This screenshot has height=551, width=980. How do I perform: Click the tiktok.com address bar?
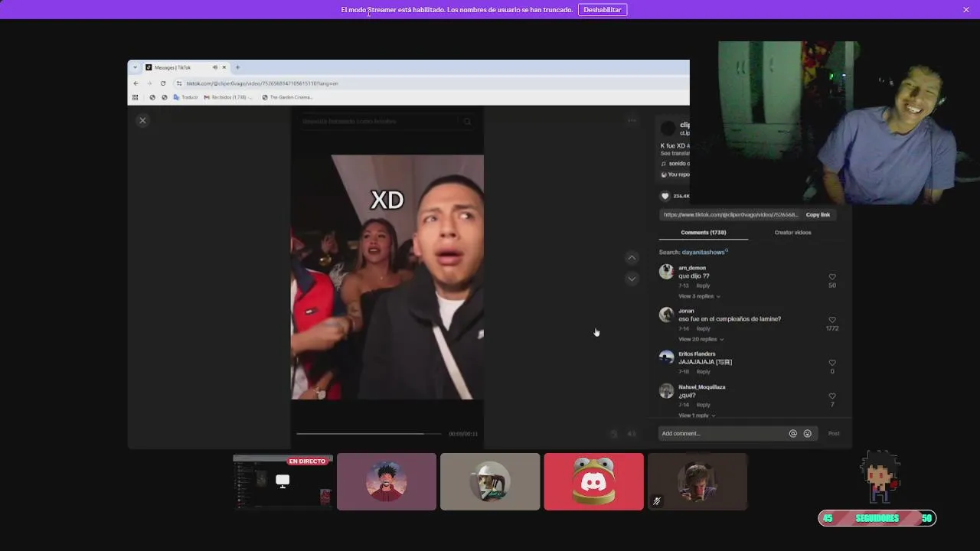click(429, 83)
